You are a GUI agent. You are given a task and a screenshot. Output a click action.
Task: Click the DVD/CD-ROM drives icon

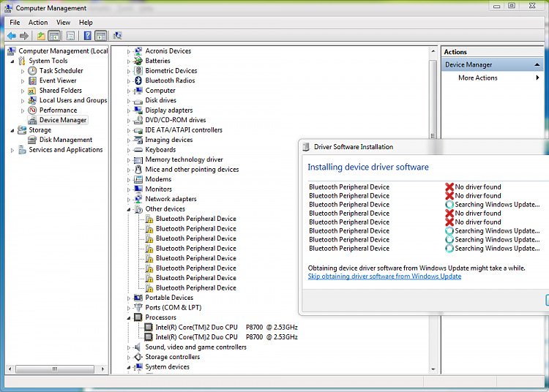(138, 120)
